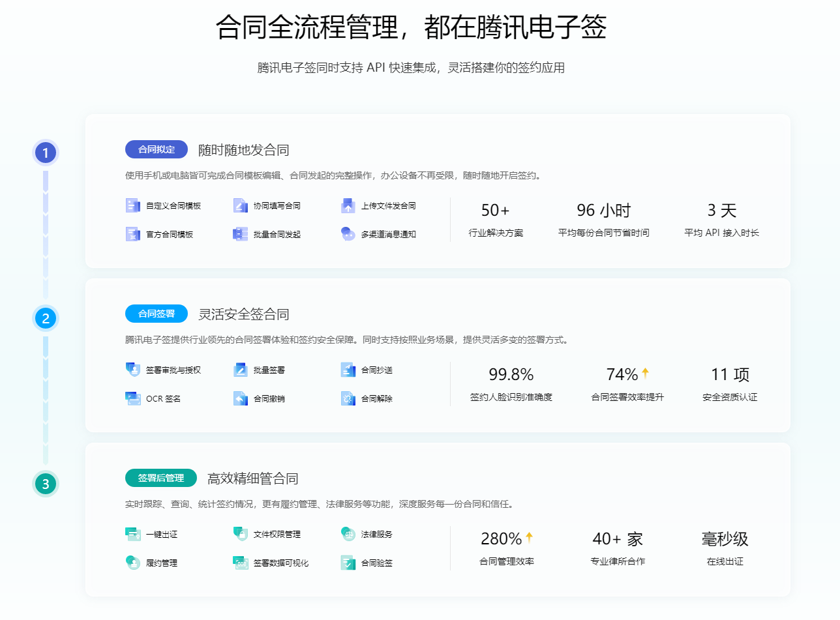
Task: Click step 2 circle marker
Action: click(46, 319)
